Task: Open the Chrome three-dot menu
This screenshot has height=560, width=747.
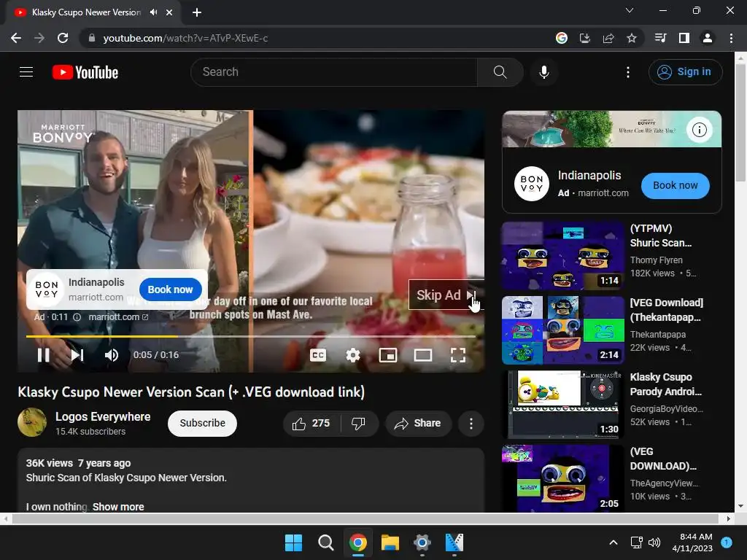Action: [731, 38]
